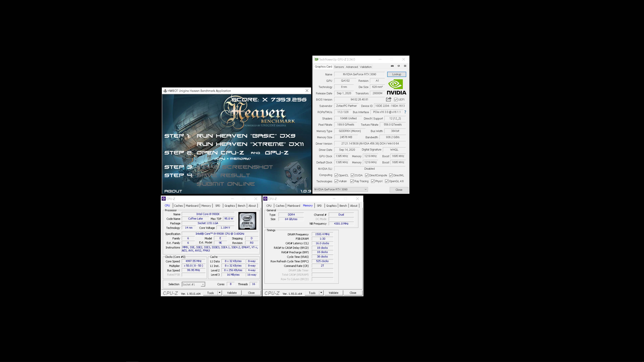This screenshot has height=362, width=644.
Task: Open Bench tab in the CPU window
Action: point(241,206)
